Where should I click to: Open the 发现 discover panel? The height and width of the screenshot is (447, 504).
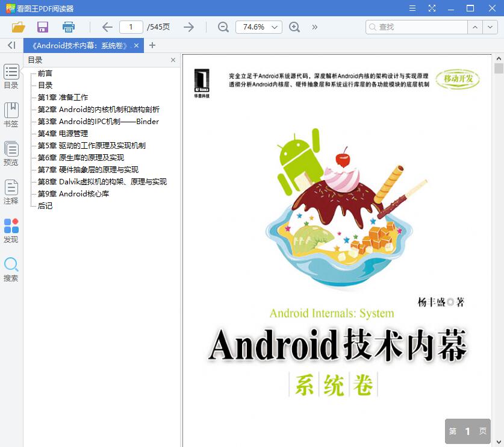tap(11, 231)
